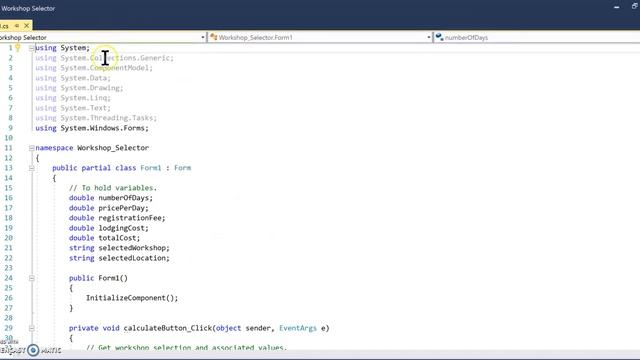Click the field icon beside numberOfDays
Image resolution: width=640 pixels, height=360 pixels.
tap(439, 37)
